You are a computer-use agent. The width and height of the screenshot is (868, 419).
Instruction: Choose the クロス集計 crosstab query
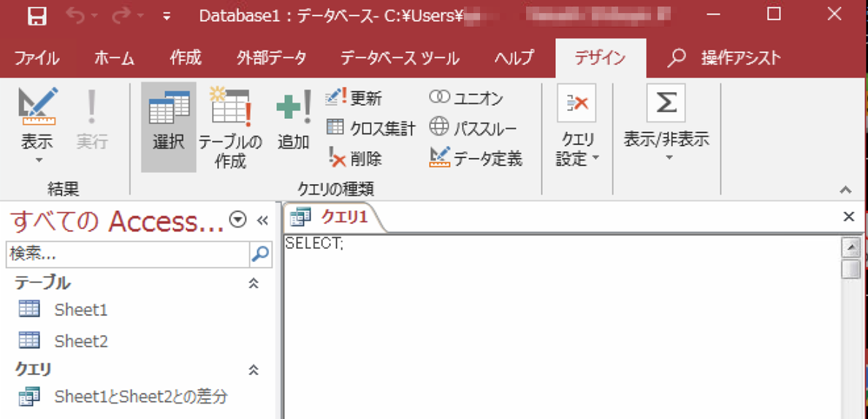click(371, 128)
